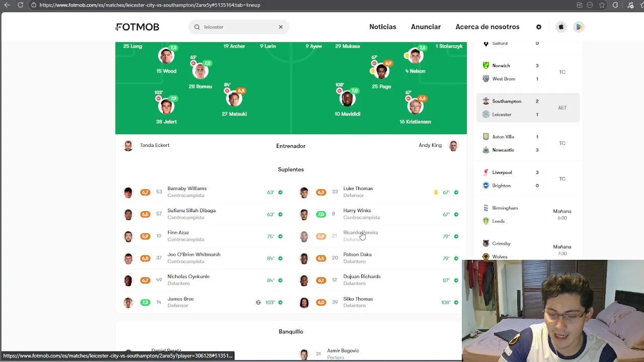
Task: Open browser extensions puzzle icon
Action: click(x=615, y=5)
